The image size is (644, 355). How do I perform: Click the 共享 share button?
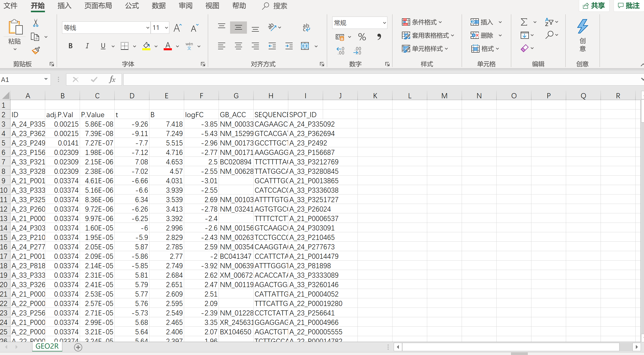pyautogui.click(x=594, y=6)
